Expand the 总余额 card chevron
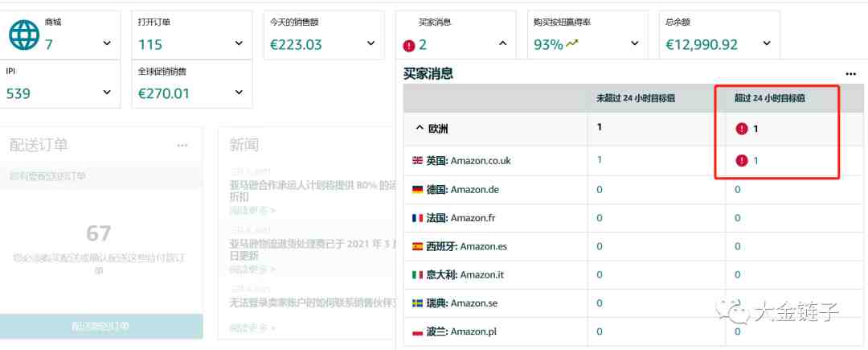 click(767, 43)
